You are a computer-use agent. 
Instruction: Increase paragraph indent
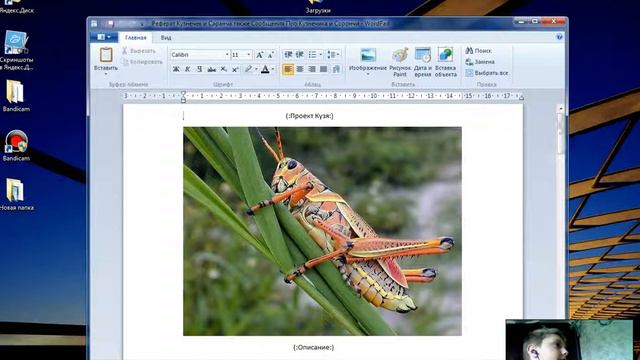300,55
